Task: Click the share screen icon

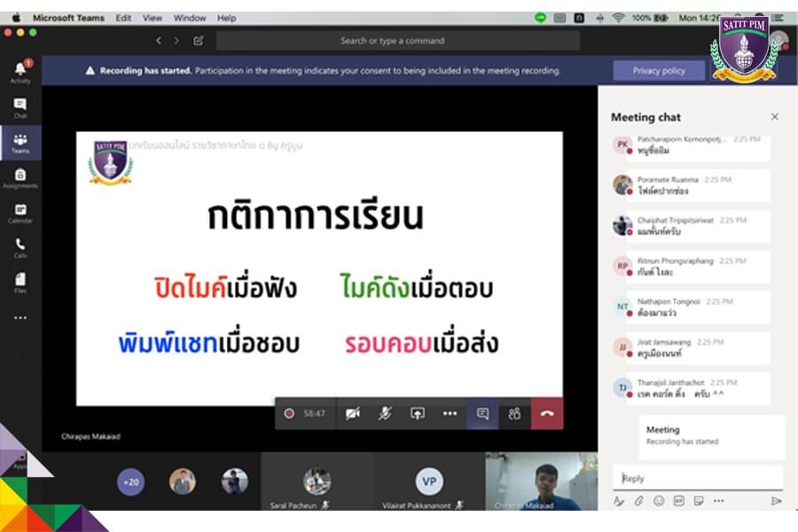Action: click(417, 413)
